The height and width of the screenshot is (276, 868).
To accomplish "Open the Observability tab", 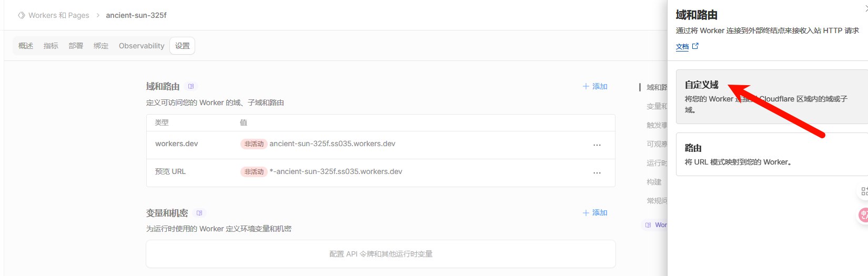I will [x=142, y=46].
